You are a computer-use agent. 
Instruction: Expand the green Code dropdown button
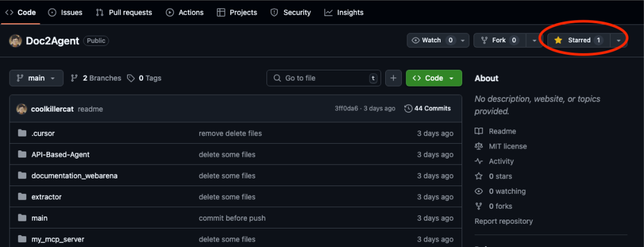434,78
